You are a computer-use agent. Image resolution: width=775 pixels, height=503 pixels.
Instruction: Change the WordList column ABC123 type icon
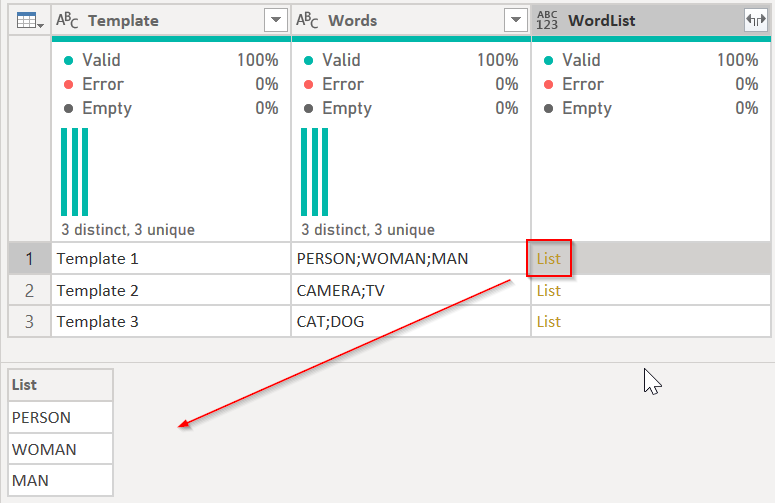(x=547, y=20)
